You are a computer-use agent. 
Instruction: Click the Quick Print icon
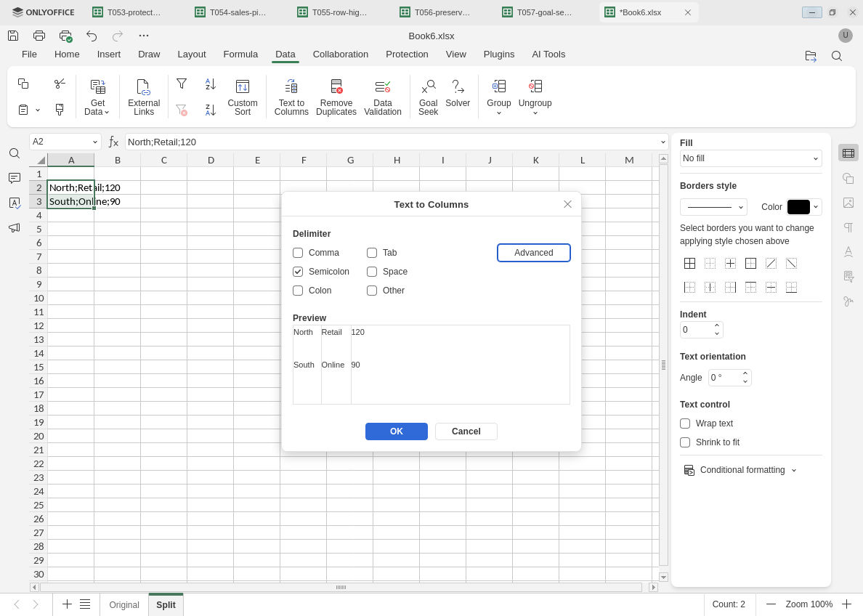[65, 36]
